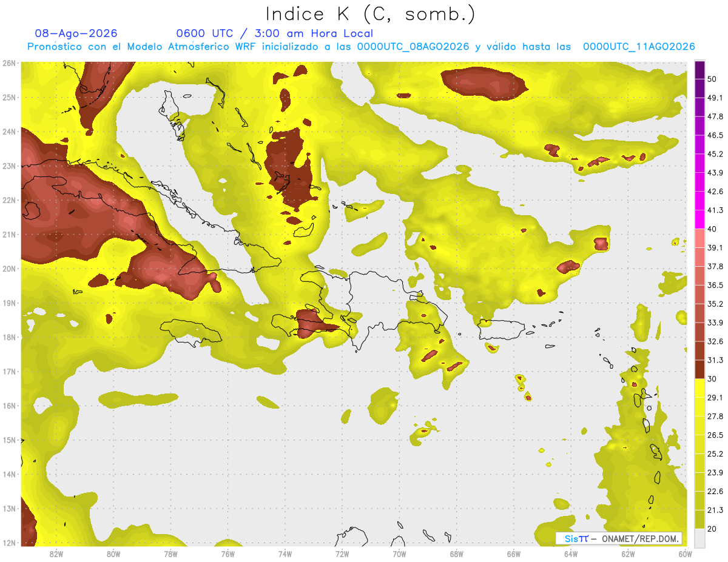This screenshot has width=728, height=562.
Task: Click the colorbar value '26.5'
Action: pos(715,435)
